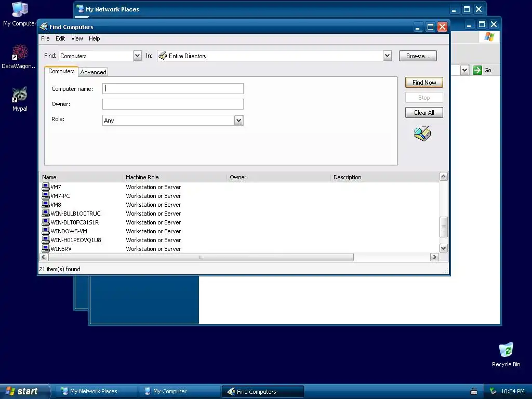The image size is (532, 399).
Task: Open DataWagon desktop shortcut
Action: click(x=19, y=57)
